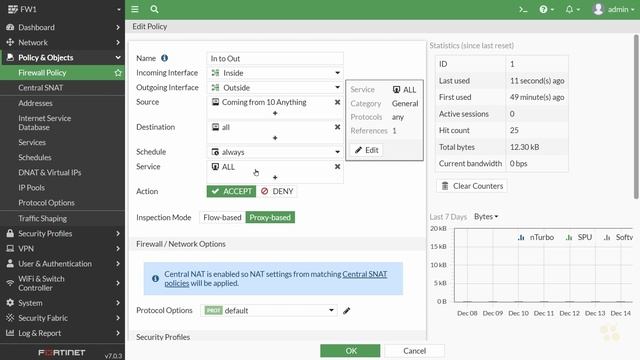The width and height of the screenshot is (640, 360).
Task: Click Cancel to discard changes
Action: coord(414,351)
